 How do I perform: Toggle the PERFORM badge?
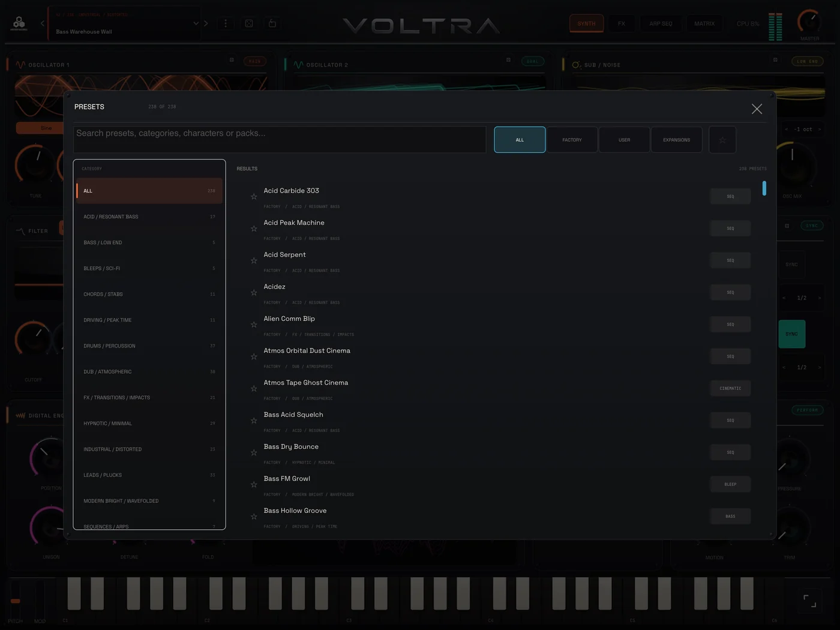click(x=808, y=410)
